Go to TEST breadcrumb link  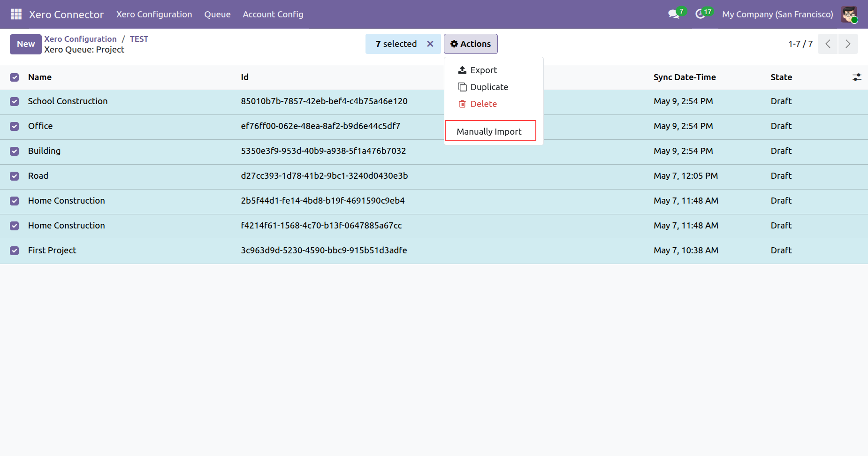(x=139, y=39)
